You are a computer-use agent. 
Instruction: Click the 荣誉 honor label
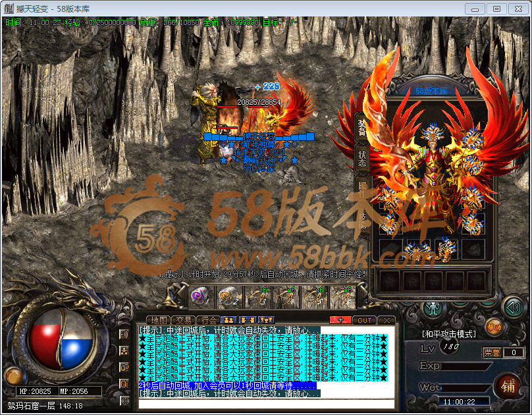click(x=491, y=352)
